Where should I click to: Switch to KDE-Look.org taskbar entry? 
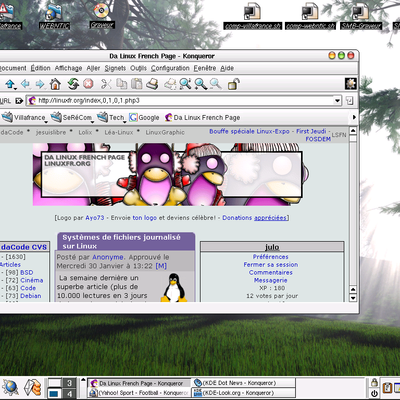(x=243, y=393)
